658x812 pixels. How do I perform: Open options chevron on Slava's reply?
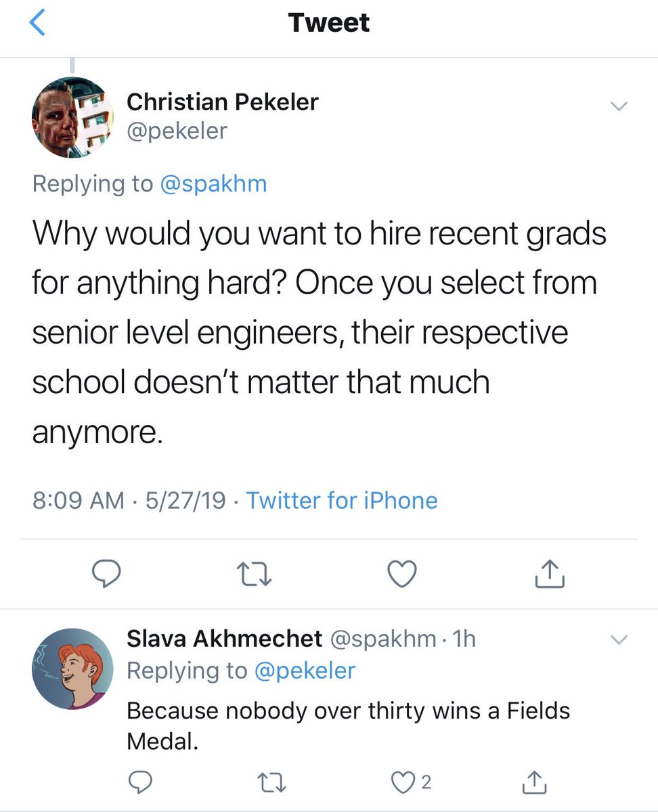pyautogui.click(x=619, y=639)
